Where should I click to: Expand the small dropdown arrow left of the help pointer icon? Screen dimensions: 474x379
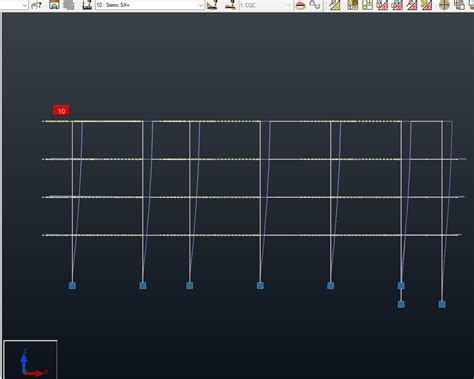(x=24, y=5)
